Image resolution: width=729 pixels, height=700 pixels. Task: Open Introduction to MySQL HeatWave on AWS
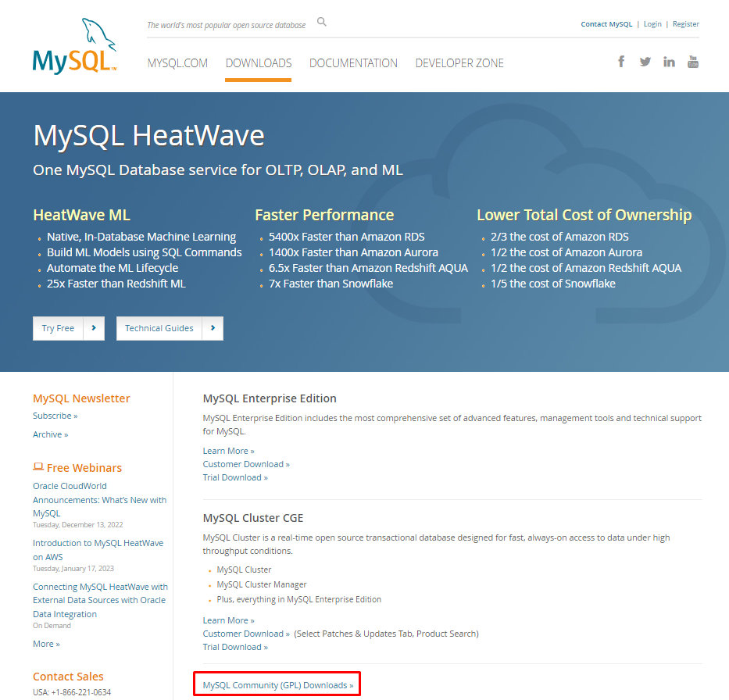[x=98, y=550]
